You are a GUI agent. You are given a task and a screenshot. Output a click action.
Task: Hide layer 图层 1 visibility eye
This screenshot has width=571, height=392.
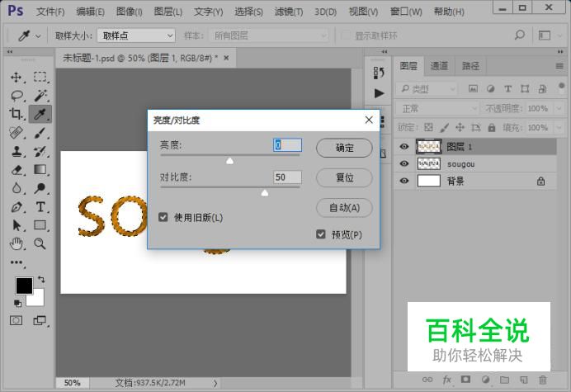[403, 146]
